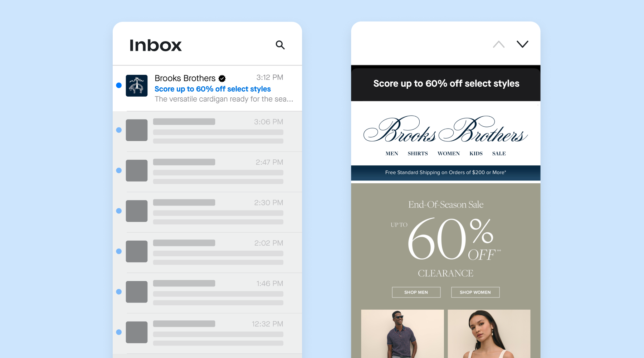The width and height of the screenshot is (644, 358).
Task: Click the subject banner reading Score up to 60% off
Action: tap(446, 83)
